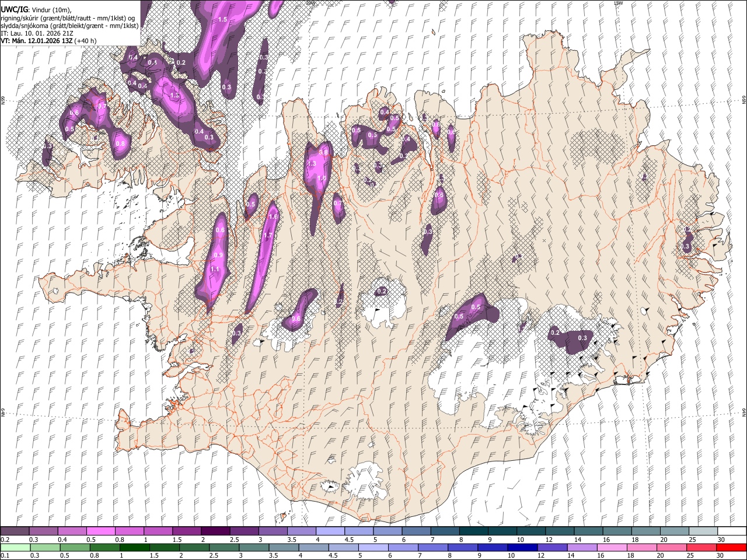Click the 1.7 snowfall value on the map
Screen dimensions: 747x560
tap(268, 236)
